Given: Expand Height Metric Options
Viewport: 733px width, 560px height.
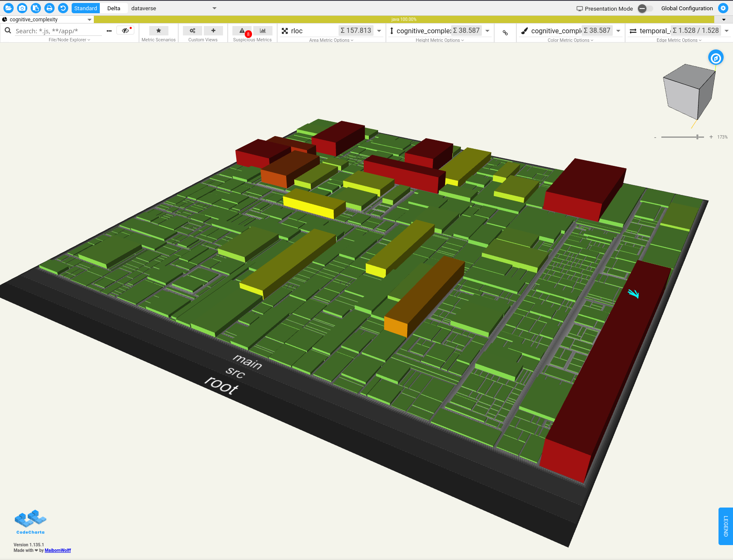Looking at the screenshot, I should [x=440, y=40].
